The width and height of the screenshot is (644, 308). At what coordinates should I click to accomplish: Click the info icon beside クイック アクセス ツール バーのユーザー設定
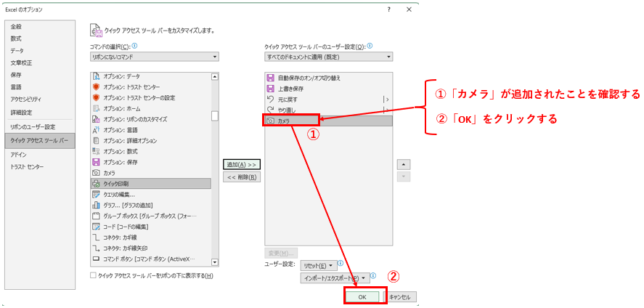[370, 46]
